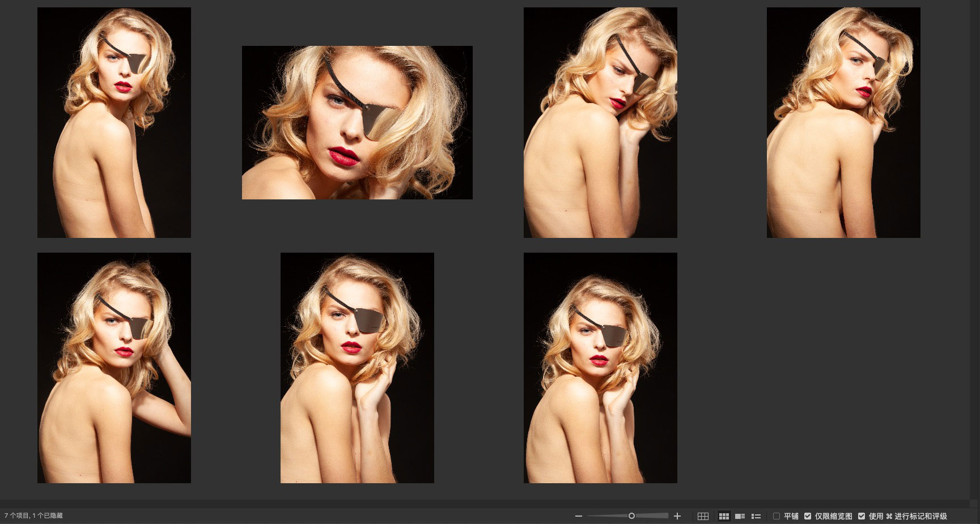
Task: Click the vertical scrollbar on right edge
Action: [974, 249]
